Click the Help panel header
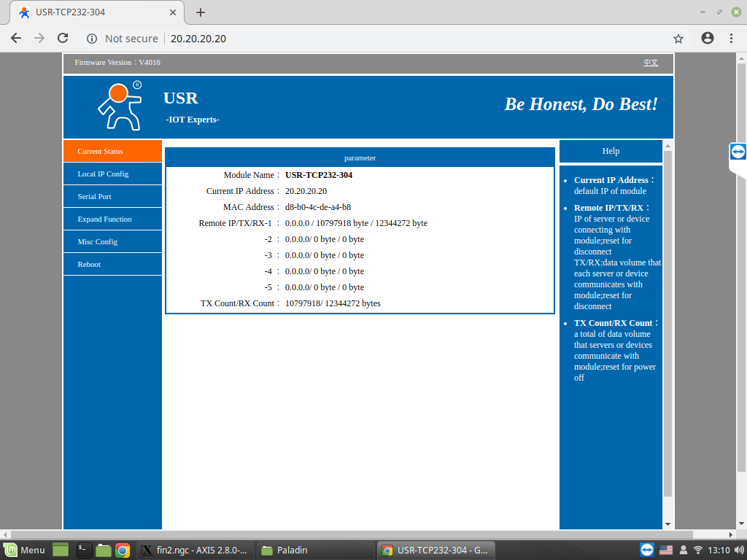The height and width of the screenshot is (560, 747). 611,151
